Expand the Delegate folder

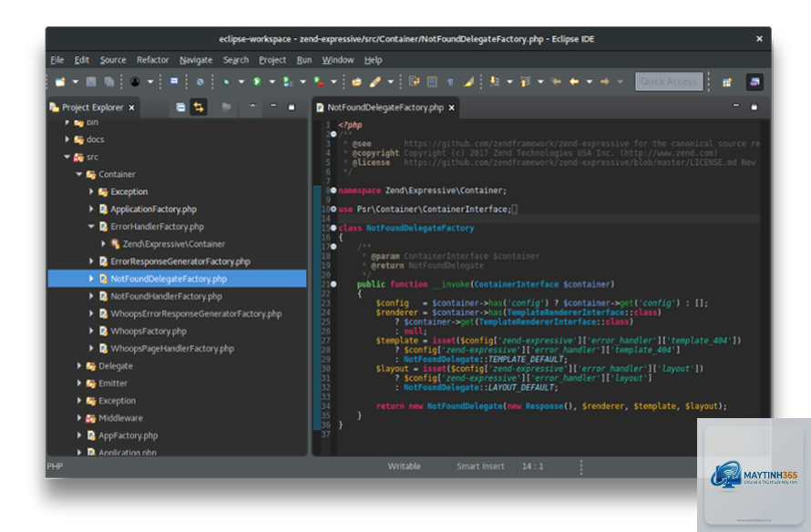coord(79,365)
